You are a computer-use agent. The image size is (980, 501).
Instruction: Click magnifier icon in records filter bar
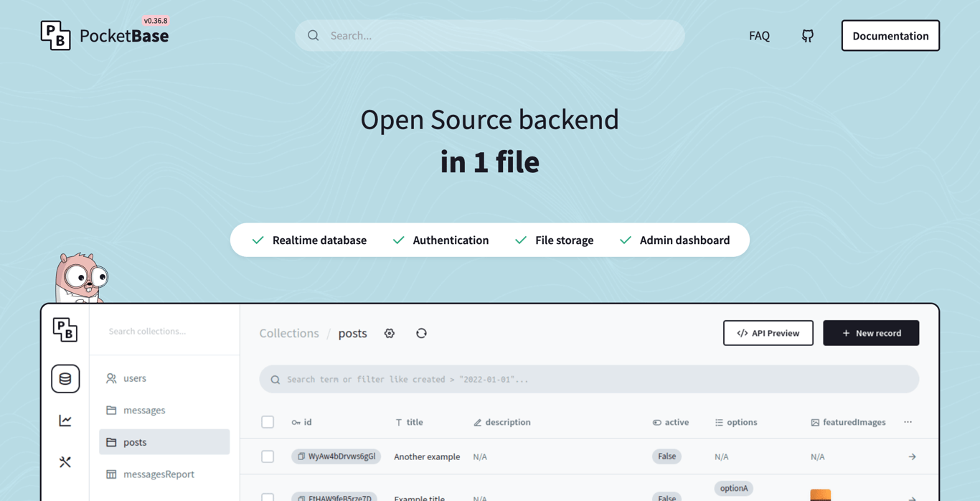(x=275, y=380)
